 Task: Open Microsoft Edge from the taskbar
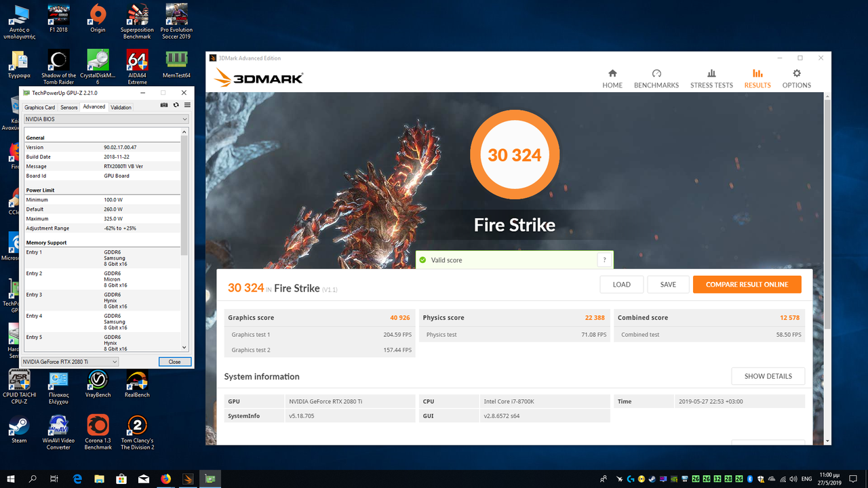coord(77,479)
